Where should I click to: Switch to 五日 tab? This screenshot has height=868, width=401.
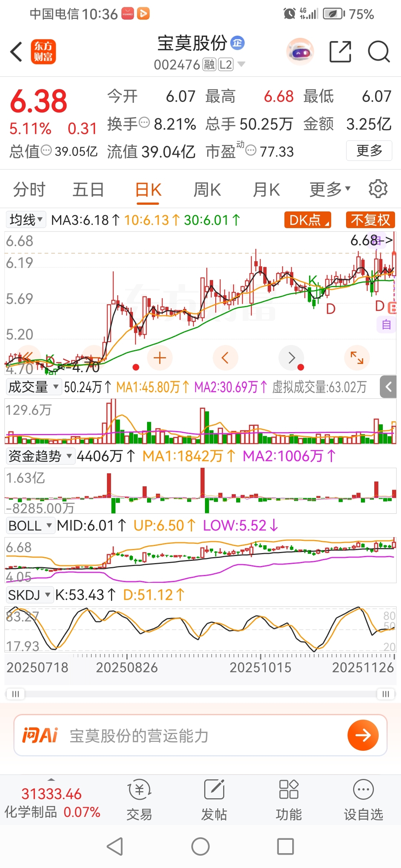tap(88, 190)
